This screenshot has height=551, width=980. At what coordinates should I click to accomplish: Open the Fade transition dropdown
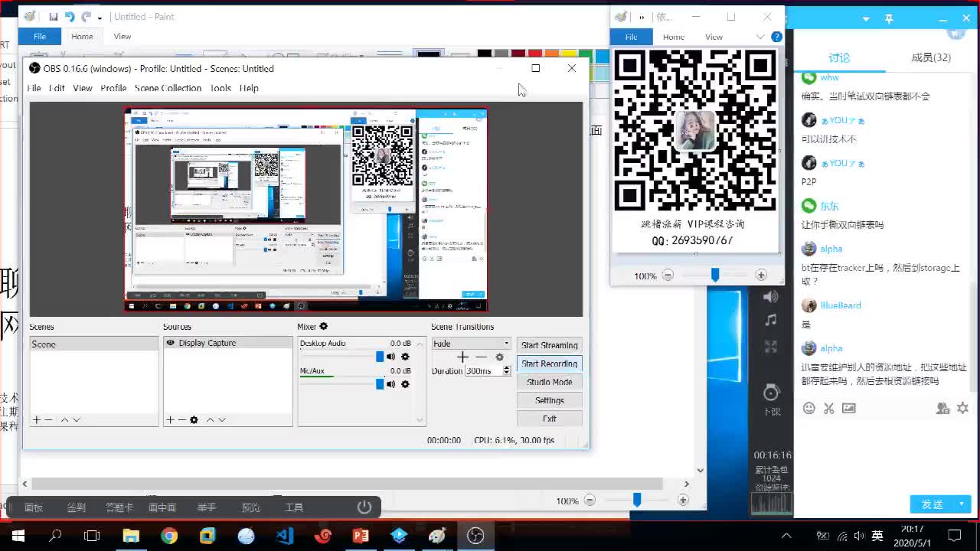pyautogui.click(x=471, y=344)
